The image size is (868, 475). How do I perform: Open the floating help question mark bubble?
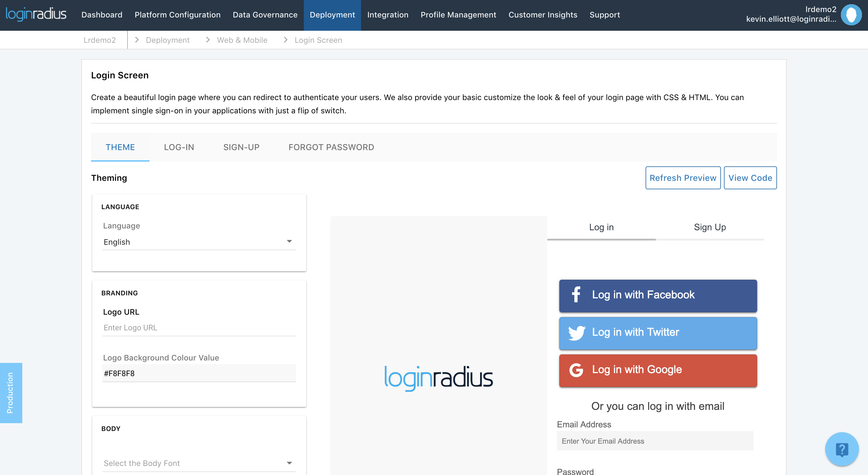(842, 449)
